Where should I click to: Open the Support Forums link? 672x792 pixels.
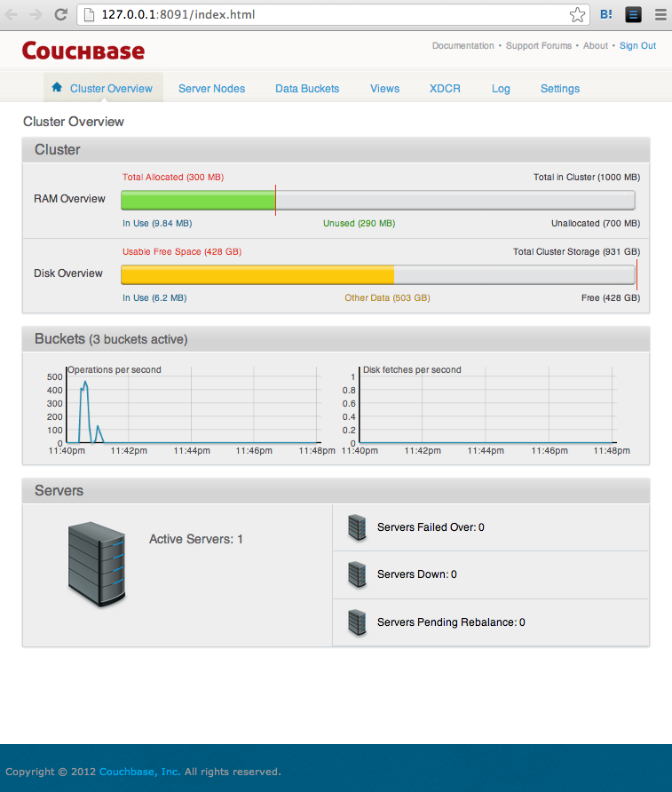539,45
